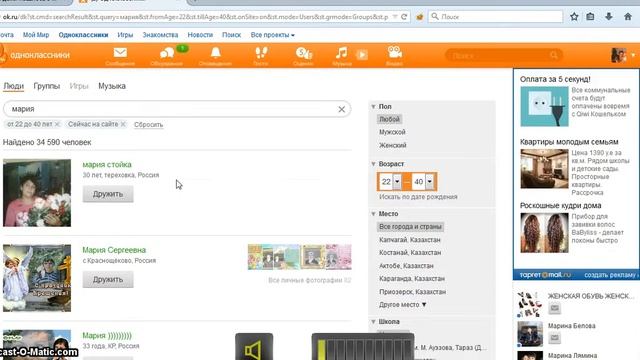Viewport: 640px width, 360px height.
Task: Click the speaker volume icon overlay
Action: point(254,348)
